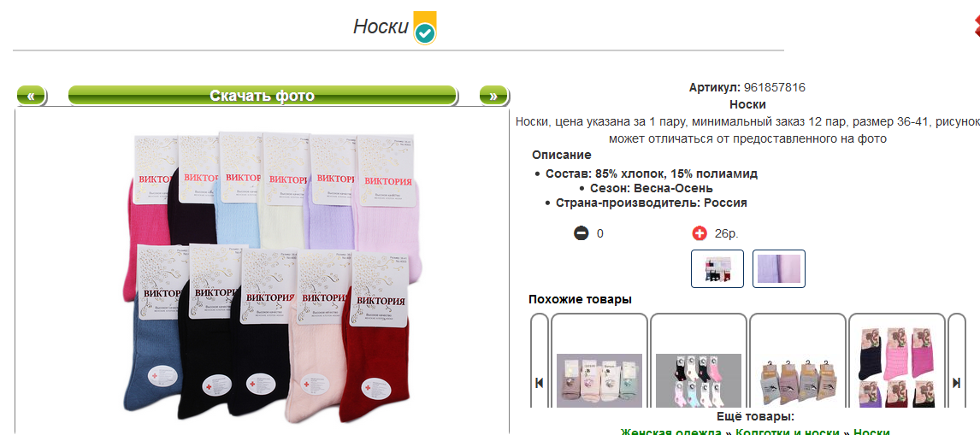
Task: Open the Женская одежда category link
Action: (x=672, y=432)
